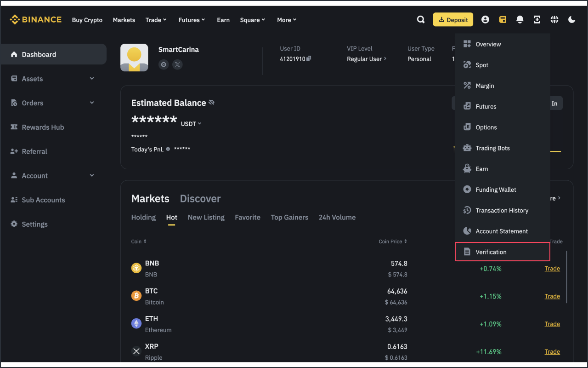Image resolution: width=588 pixels, height=368 pixels.
Task: Click the Trade link for BTC
Action: coord(552,296)
